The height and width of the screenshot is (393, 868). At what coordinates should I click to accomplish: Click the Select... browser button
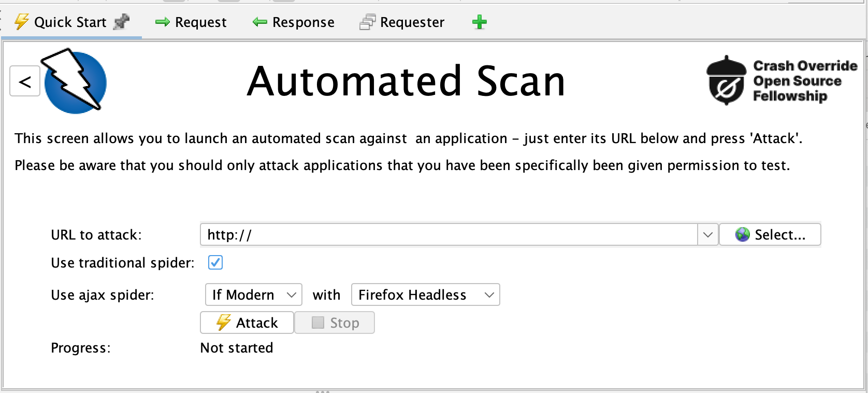[770, 235]
